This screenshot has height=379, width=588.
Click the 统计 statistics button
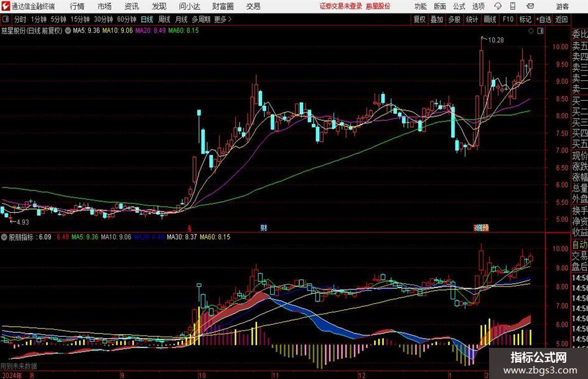tap(472, 19)
